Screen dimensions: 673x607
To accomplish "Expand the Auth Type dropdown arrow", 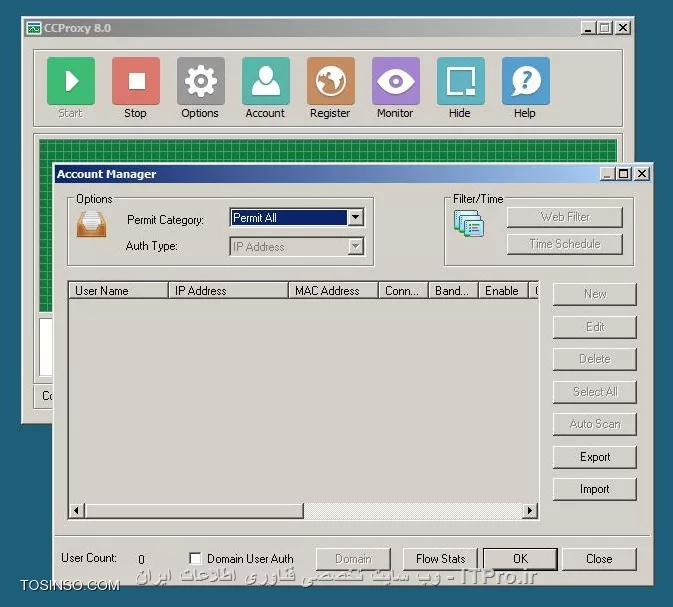I will point(356,247).
